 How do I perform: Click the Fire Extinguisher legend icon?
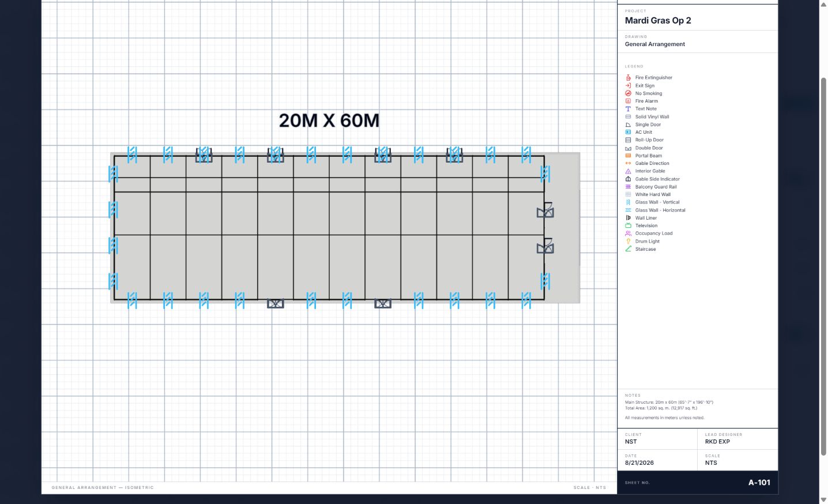(628, 77)
